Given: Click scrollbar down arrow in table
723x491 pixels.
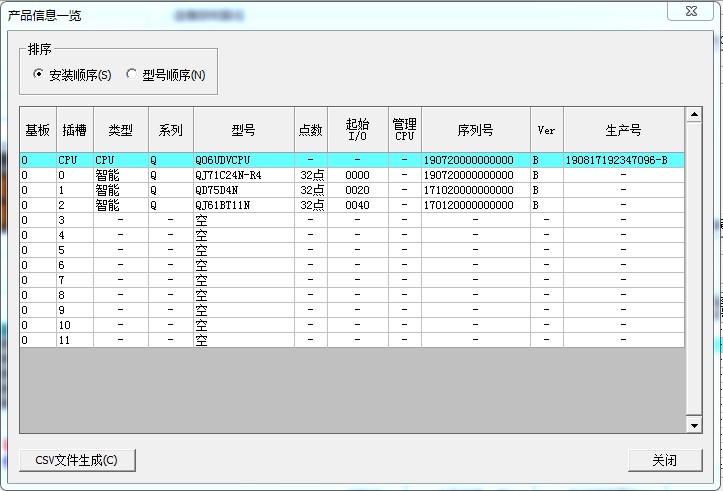Looking at the screenshot, I should [694, 426].
